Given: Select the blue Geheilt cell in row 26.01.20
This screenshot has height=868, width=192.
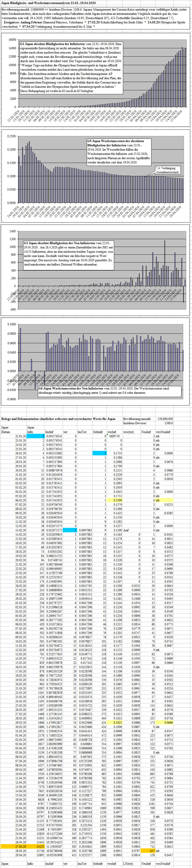Looking at the screenshot, I should pyautogui.click(x=100, y=453).
